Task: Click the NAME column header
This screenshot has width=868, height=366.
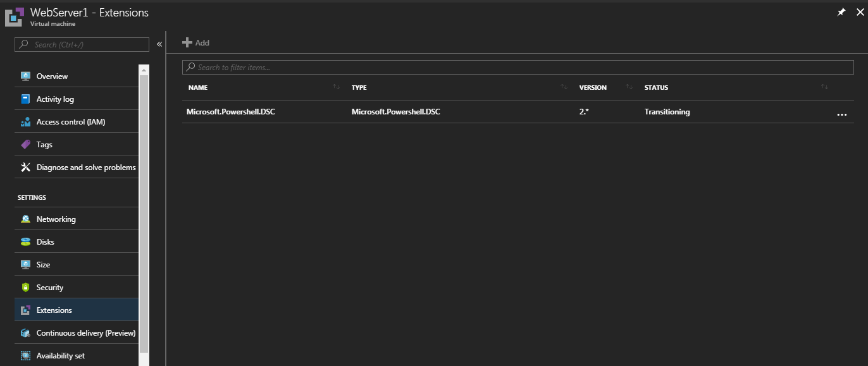Action: 198,88
